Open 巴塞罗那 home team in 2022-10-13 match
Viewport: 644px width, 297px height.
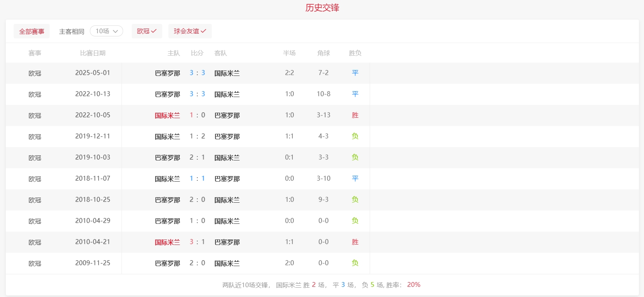click(x=167, y=94)
